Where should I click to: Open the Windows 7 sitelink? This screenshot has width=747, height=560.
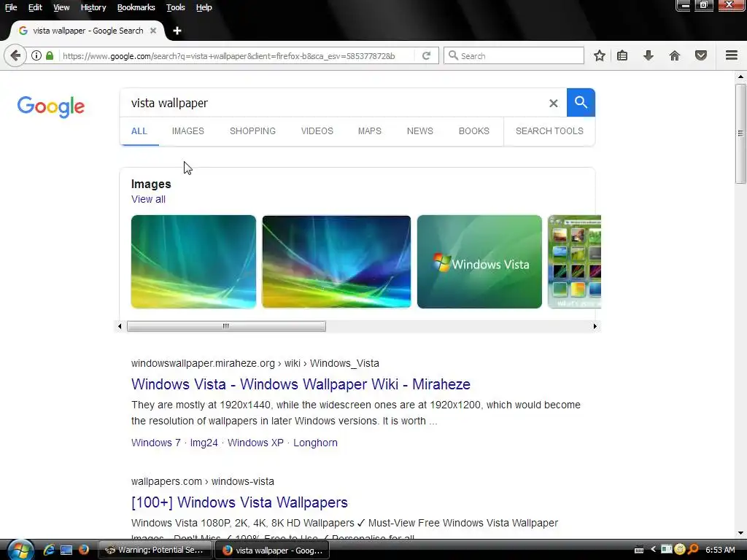click(156, 443)
